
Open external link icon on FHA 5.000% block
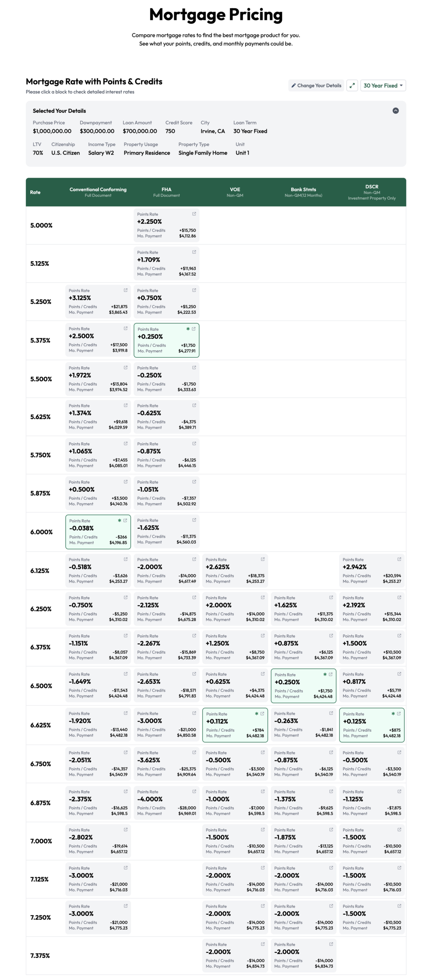coord(194,214)
